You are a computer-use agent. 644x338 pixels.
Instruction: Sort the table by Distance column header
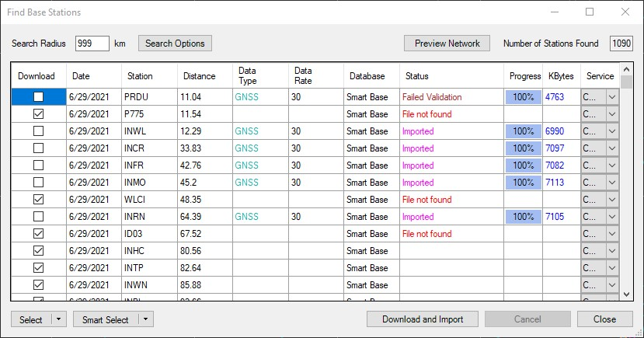pyautogui.click(x=200, y=76)
